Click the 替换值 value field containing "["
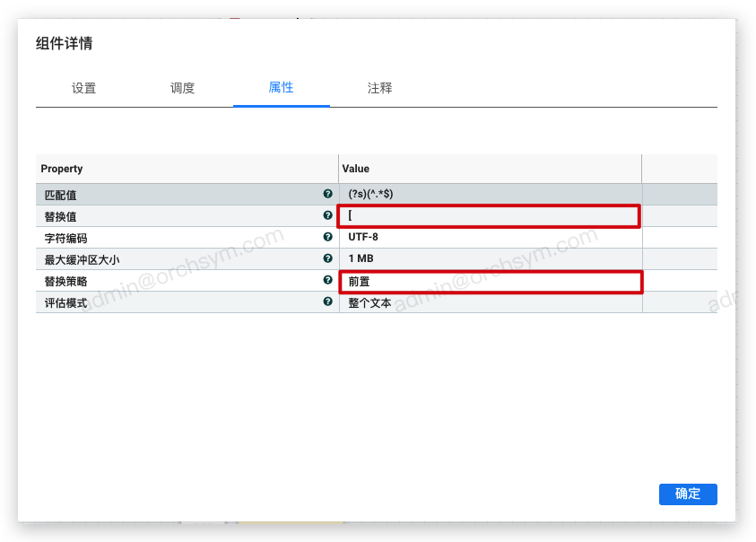The image size is (756, 542). coord(489,216)
